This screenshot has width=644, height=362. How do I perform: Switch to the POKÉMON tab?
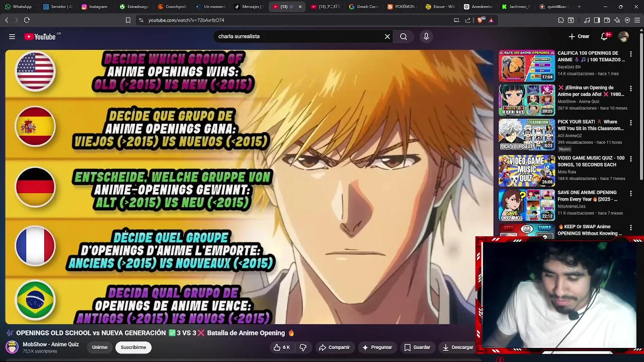(401, 7)
